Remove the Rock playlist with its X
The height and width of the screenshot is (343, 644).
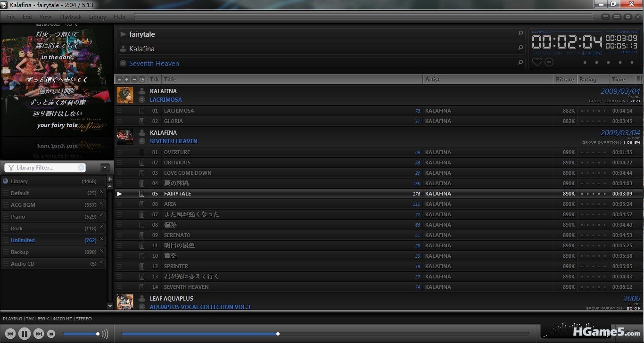(101, 227)
